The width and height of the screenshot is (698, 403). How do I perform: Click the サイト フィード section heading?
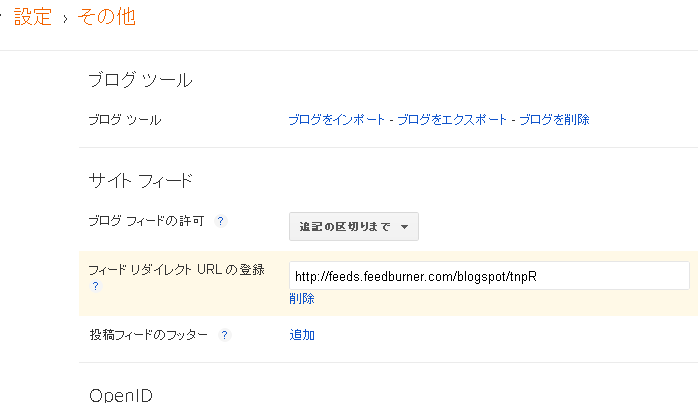(x=140, y=181)
